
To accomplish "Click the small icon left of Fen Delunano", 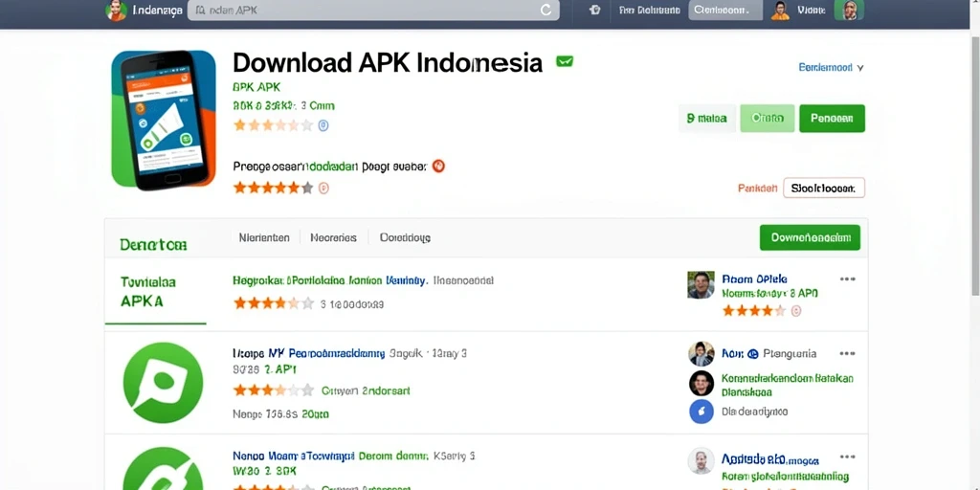I will [x=595, y=10].
